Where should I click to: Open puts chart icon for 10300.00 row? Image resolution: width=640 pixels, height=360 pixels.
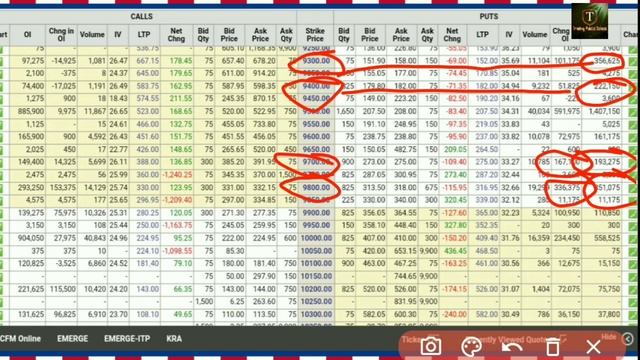pos(633,314)
